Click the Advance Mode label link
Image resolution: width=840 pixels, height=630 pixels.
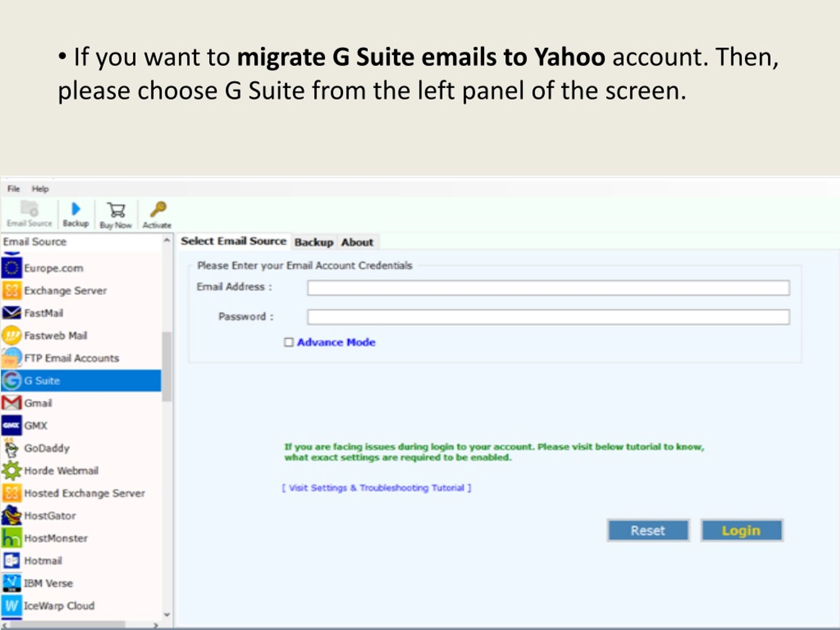tap(336, 342)
